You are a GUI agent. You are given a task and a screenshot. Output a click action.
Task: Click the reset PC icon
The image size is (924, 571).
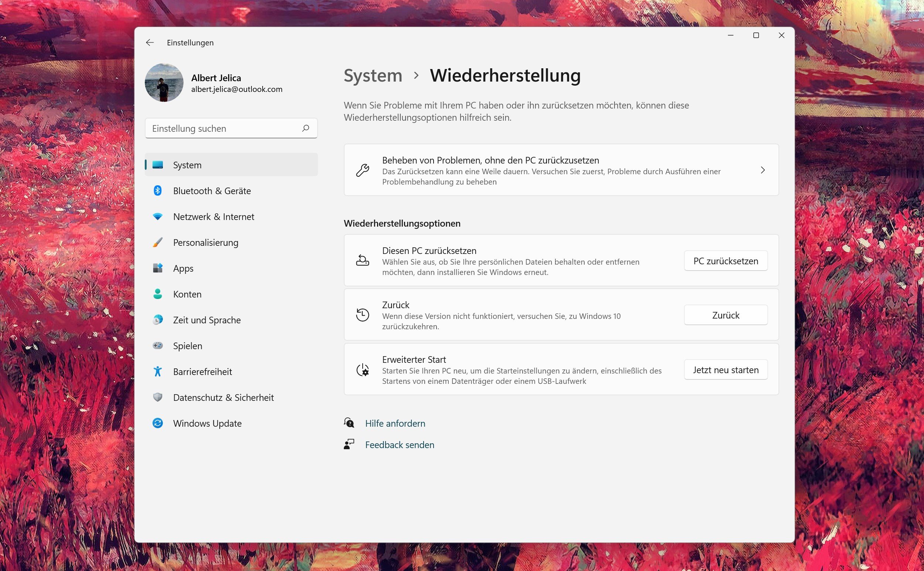(x=363, y=261)
